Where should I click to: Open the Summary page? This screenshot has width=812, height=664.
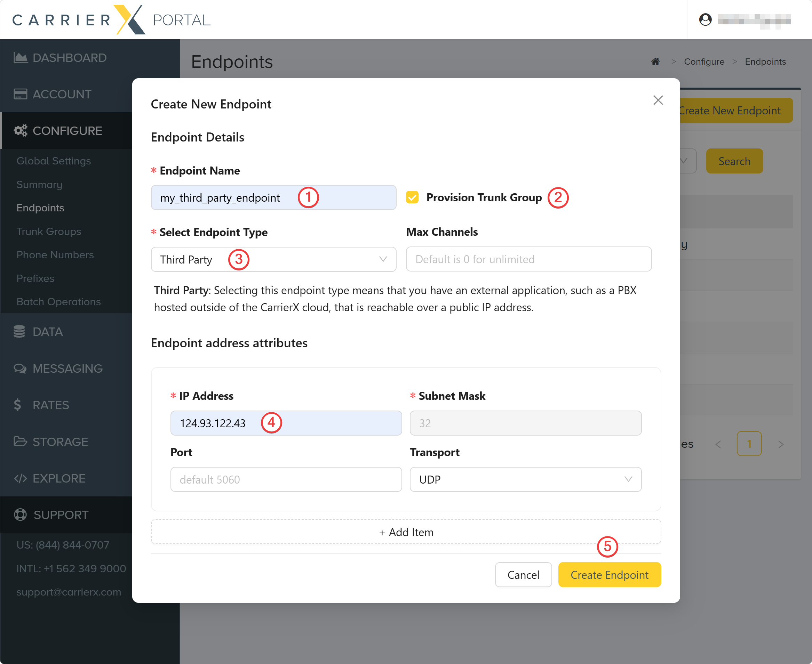[x=39, y=184]
